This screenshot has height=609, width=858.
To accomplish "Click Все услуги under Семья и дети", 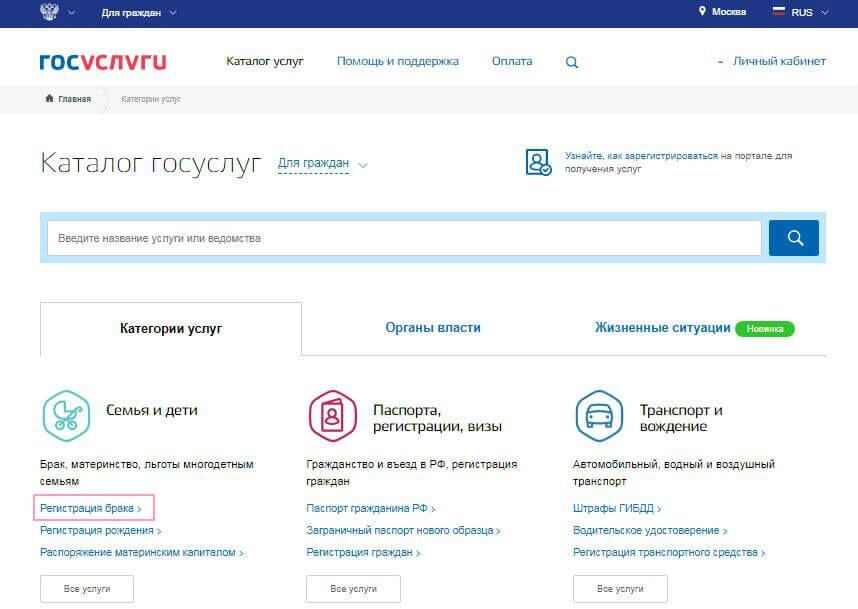I will pyautogui.click(x=86, y=589).
